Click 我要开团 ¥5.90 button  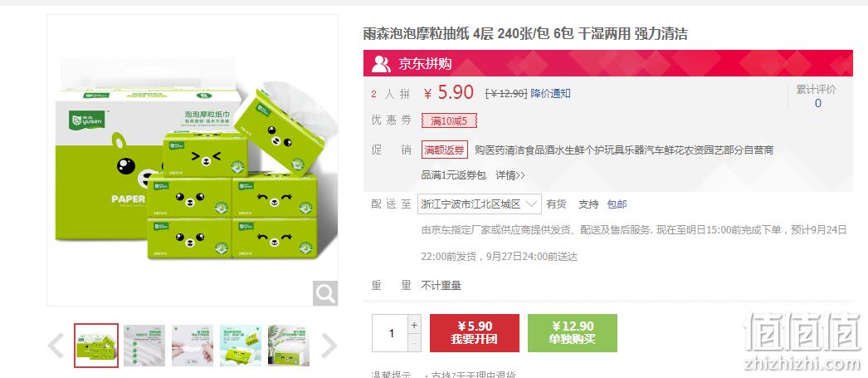pos(475,333)
